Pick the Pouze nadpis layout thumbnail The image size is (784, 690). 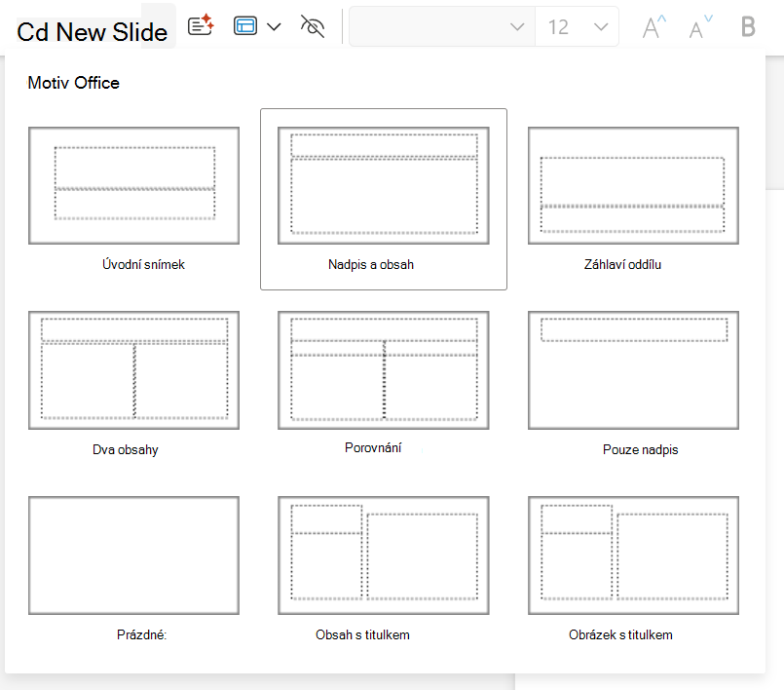point(633,370)
